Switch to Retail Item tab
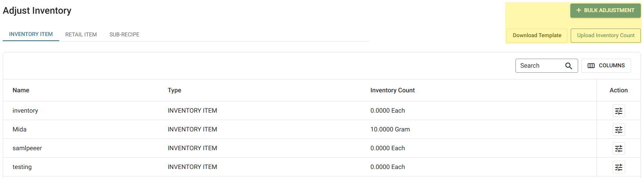The height and width of the screenshot is (178, 644). click(81, 34)
